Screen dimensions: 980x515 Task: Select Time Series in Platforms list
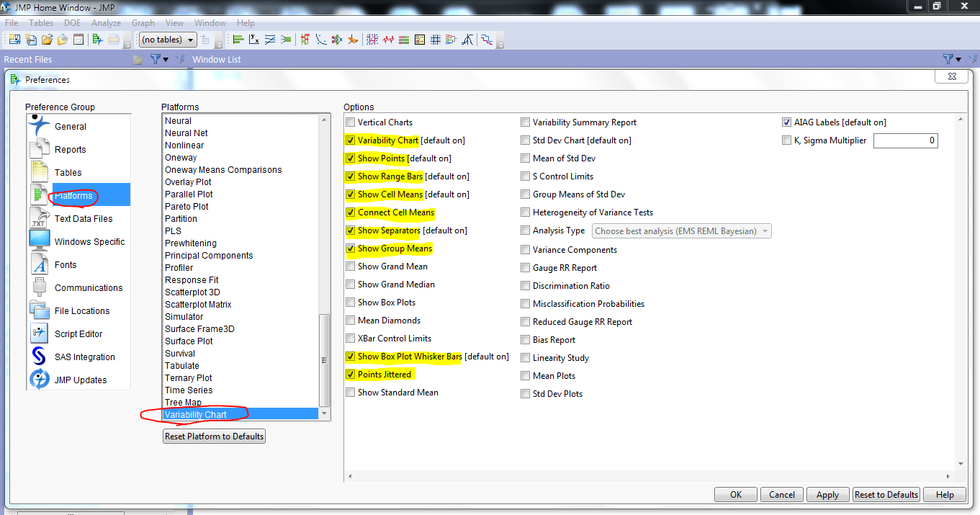click(240, 390)
